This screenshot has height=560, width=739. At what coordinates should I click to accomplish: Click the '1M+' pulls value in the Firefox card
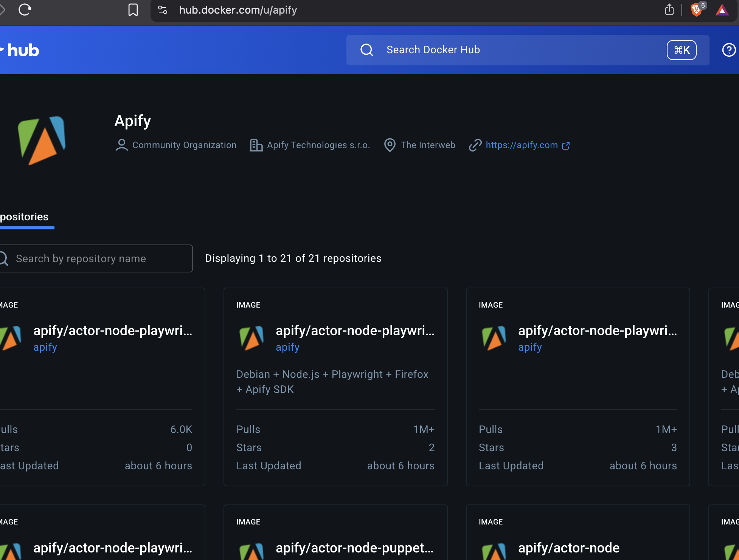tap(424, 430)
